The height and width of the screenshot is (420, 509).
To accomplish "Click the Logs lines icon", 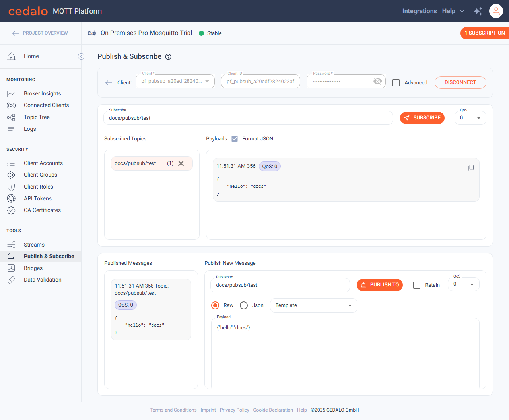I will (x=11, y=129).
